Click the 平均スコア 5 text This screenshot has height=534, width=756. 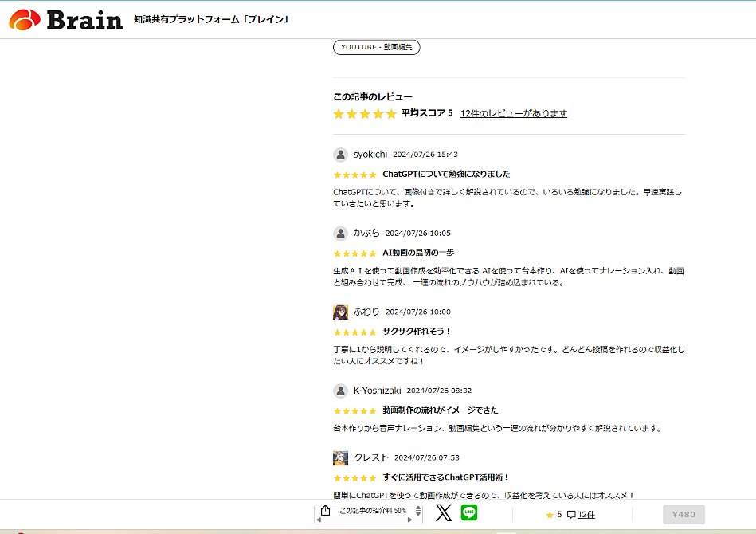[427, 113]
